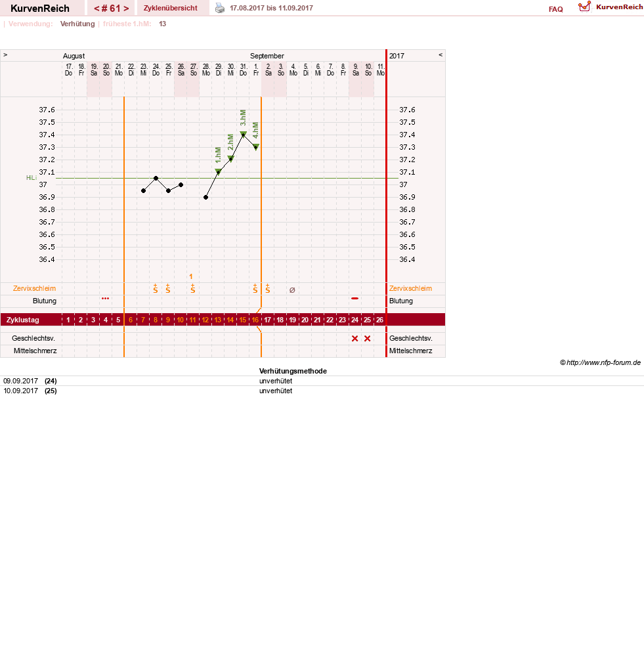Click the printer icon
This screenshot has width=644, height=646.
[220, 8]
